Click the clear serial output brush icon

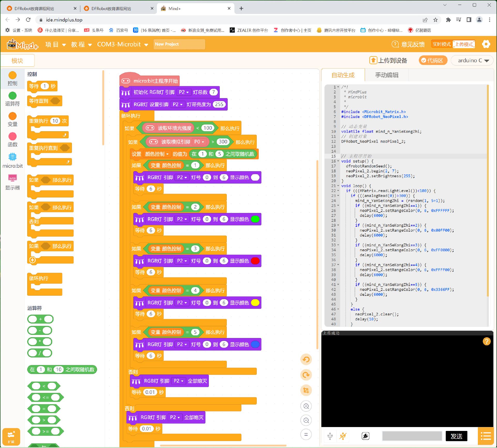pyautogui.click(x=365, y=436)
